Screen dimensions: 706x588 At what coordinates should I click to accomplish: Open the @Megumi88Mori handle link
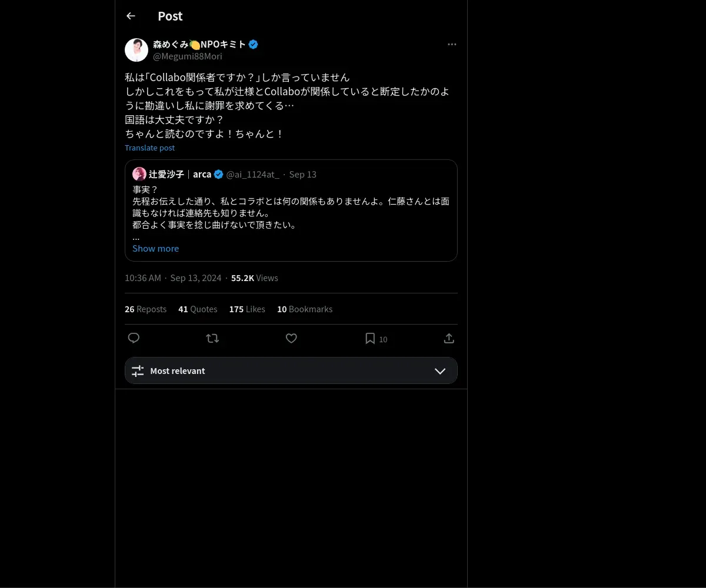click(188, 56)
